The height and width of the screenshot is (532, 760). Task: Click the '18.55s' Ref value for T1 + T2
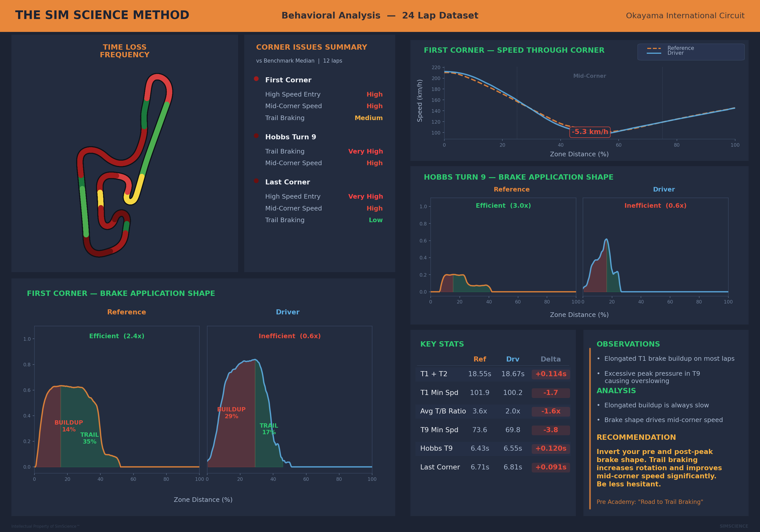(480, 374)
